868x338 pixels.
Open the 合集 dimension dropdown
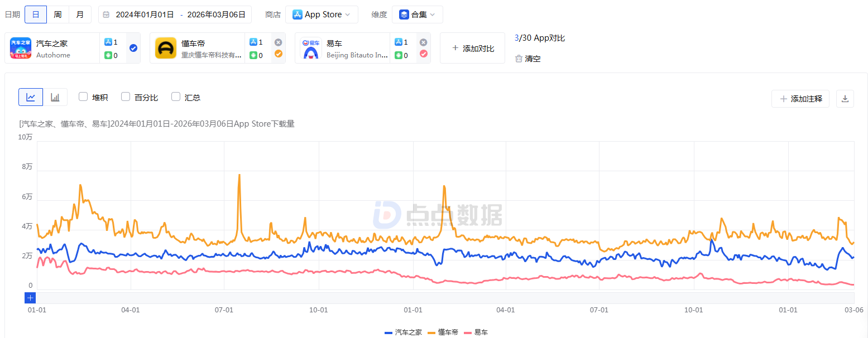pyautogui.click(x=417, y=15)
